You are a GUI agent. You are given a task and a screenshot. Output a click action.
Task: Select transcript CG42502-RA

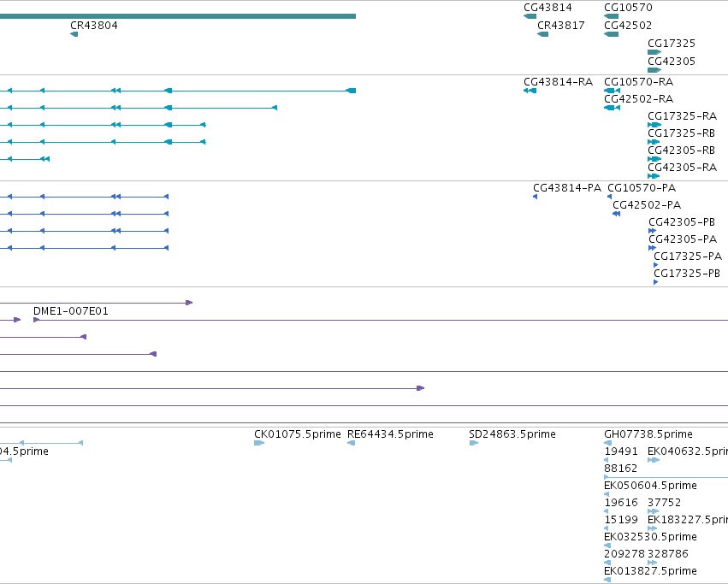pyautogui.click(x=638, y=99)
